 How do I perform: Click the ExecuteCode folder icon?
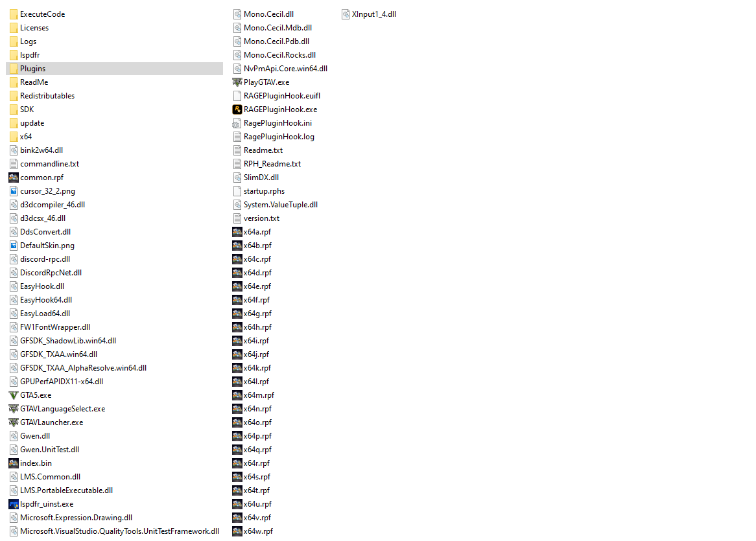click(x=14, y=14)
